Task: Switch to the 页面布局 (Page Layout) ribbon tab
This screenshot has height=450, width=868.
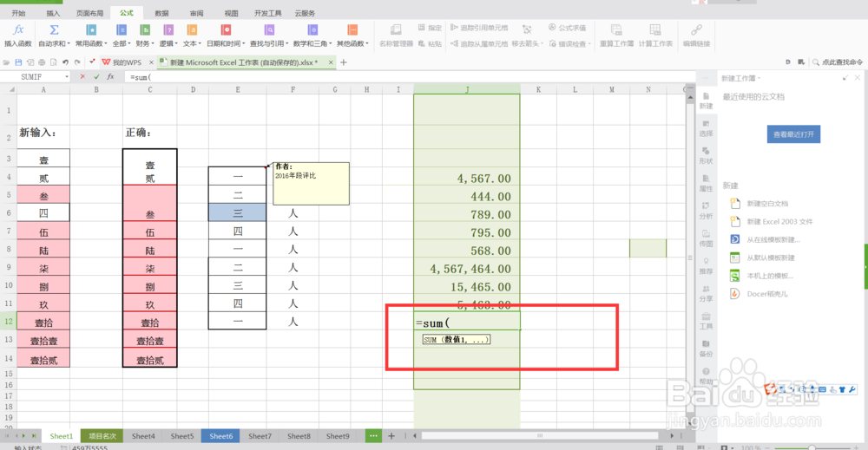Action: pyautogui.click(x=89, y=13)
